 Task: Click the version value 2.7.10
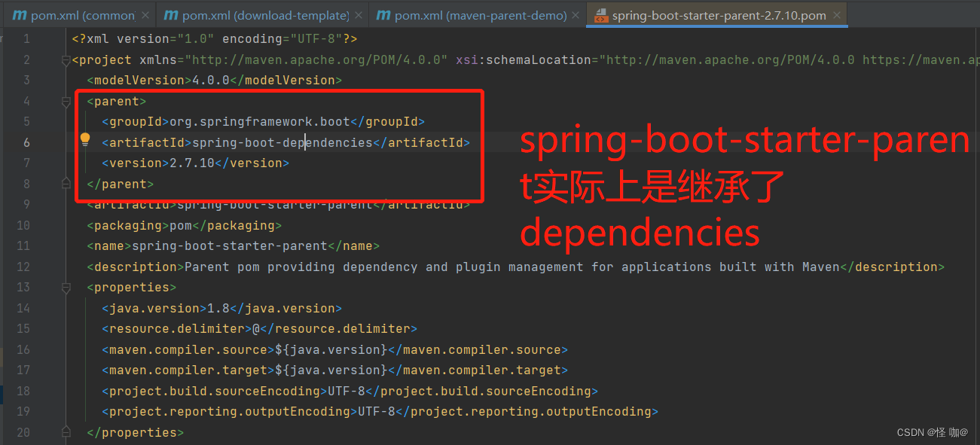(192, 163)
